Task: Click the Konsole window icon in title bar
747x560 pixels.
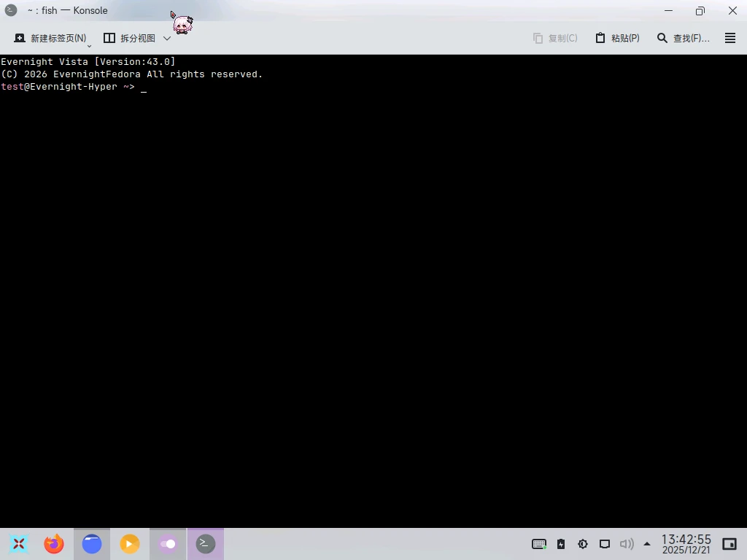Action: pos(10,10)
